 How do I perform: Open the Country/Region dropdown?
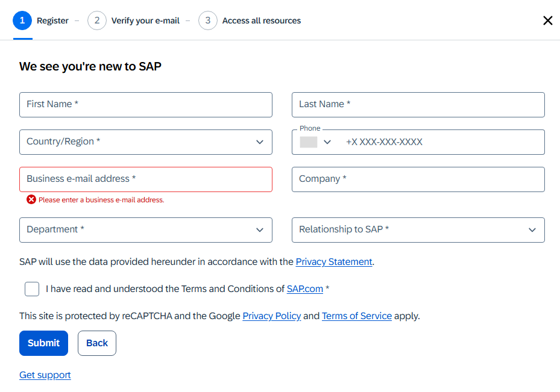point(145,142)
